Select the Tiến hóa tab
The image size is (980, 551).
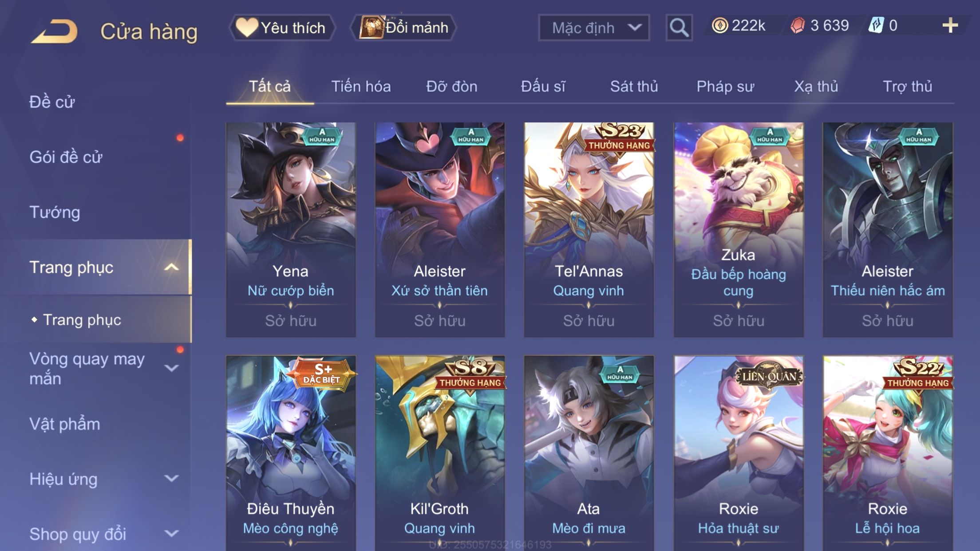[361, 86]
